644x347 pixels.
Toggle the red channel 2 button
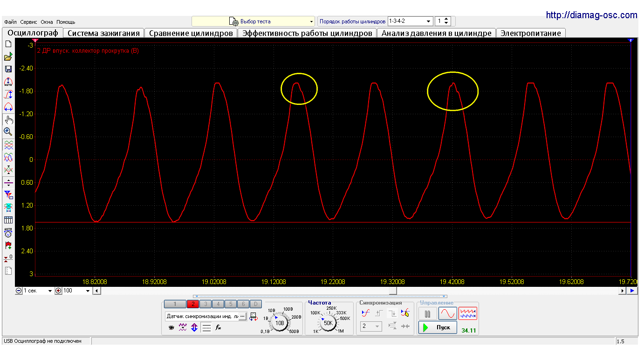click(x=192, y=304)
